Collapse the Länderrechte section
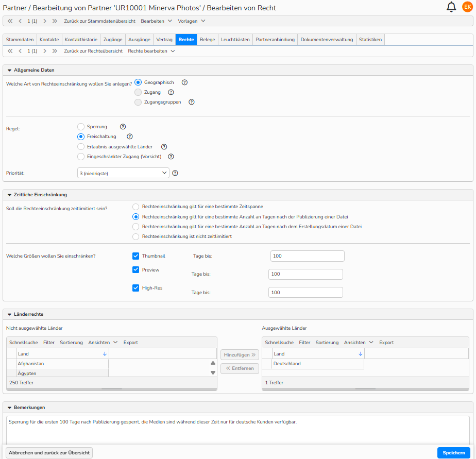The height and width of the screenshot is (459, 476). (x=9, y=314)
